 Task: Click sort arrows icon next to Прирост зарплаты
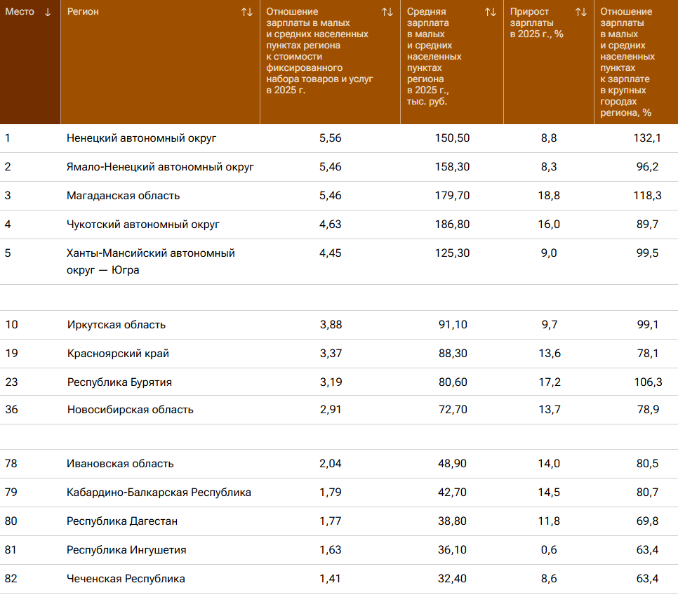[580, 12]
